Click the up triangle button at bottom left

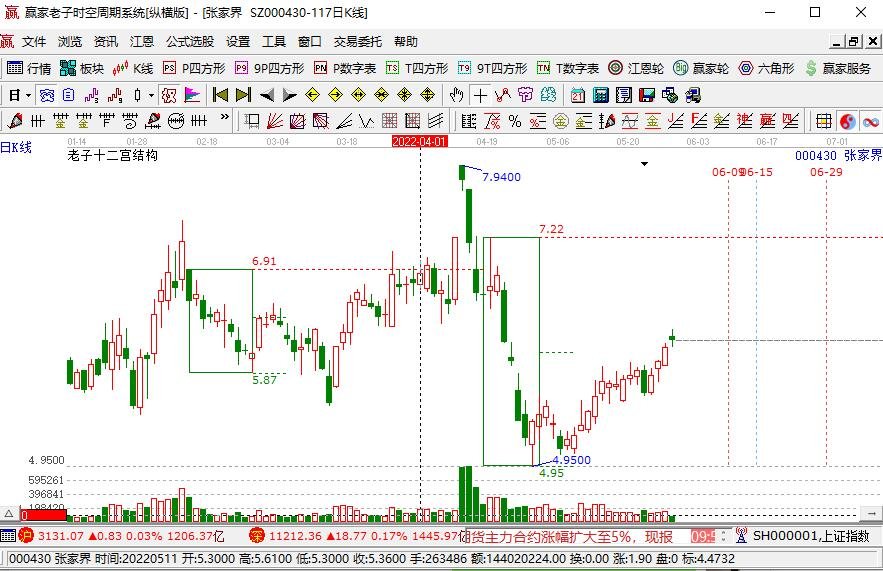tap(9, 514)
